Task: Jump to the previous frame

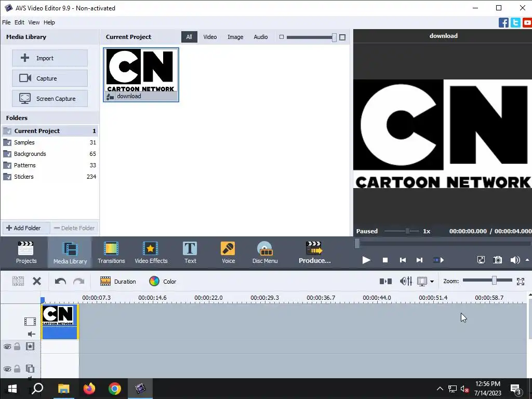Action: click(403, 260)
